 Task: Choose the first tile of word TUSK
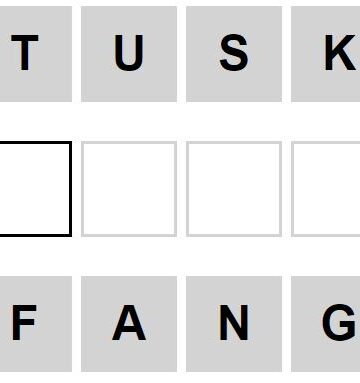click(x=36, y=54)
